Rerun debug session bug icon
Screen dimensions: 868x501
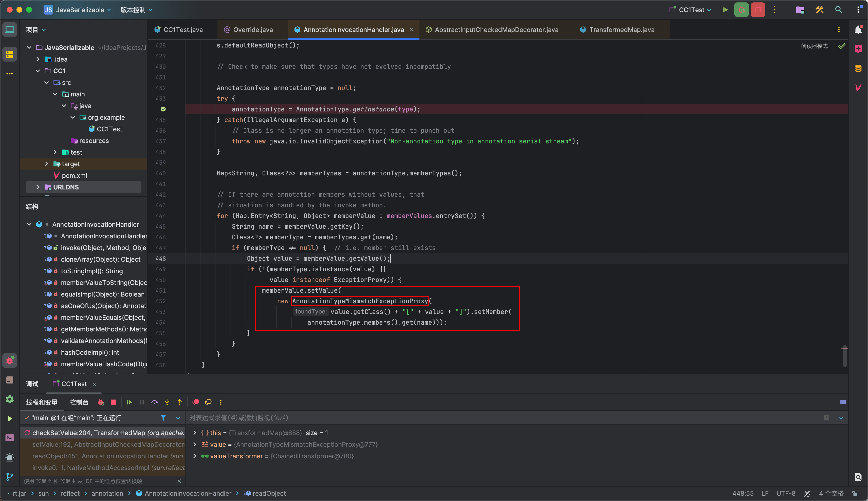click(x=101, y=402)
